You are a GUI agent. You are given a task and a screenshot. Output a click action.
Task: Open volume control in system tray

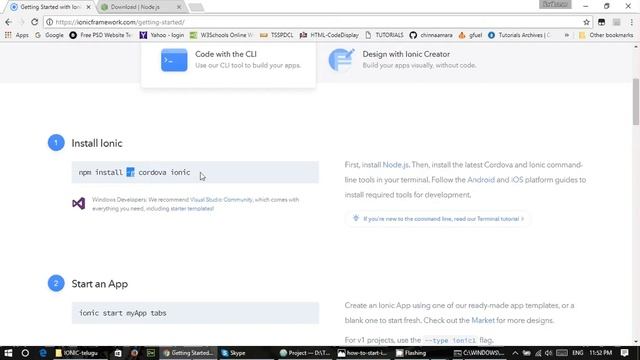pos(549,353)
